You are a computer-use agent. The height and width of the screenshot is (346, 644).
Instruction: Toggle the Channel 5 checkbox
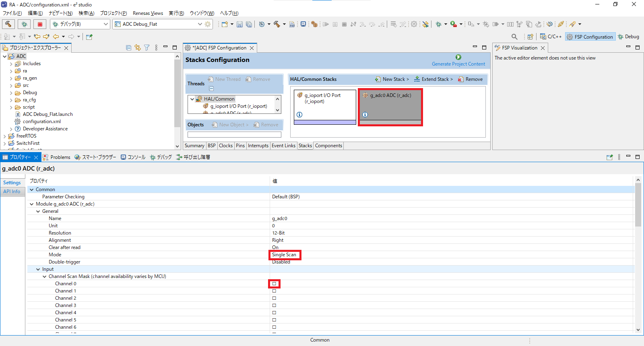[x=274, y=320]
